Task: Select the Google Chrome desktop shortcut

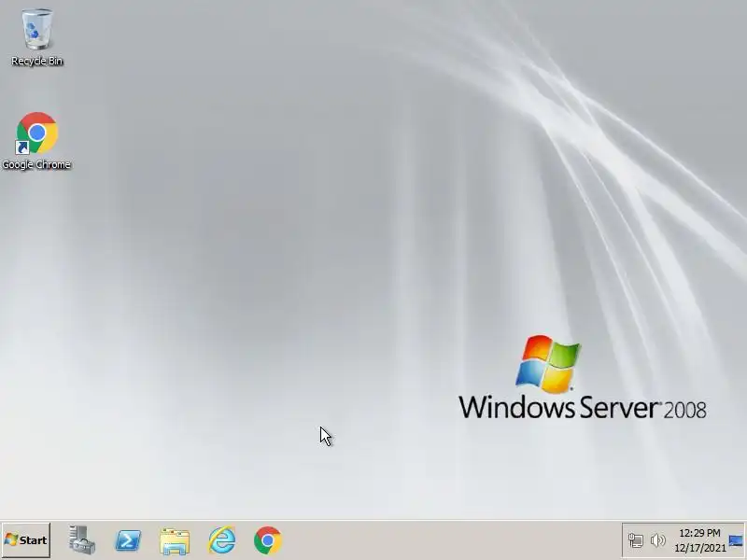Action: click(x=36, y=141)
